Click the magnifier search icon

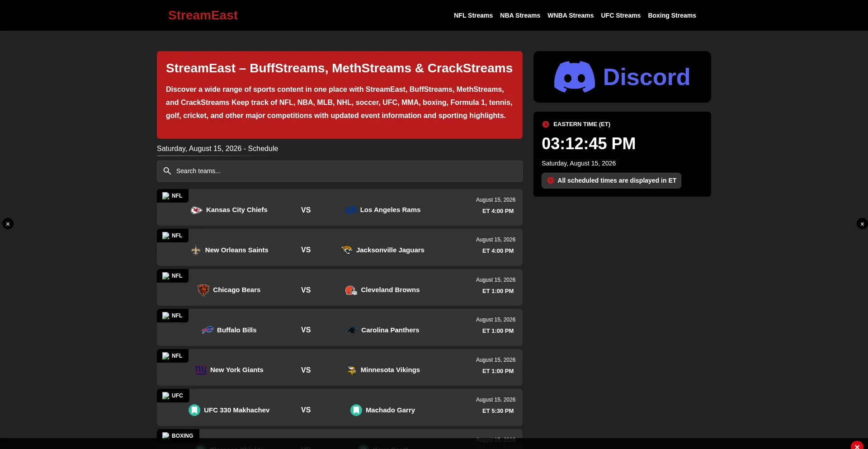(167, 171)
